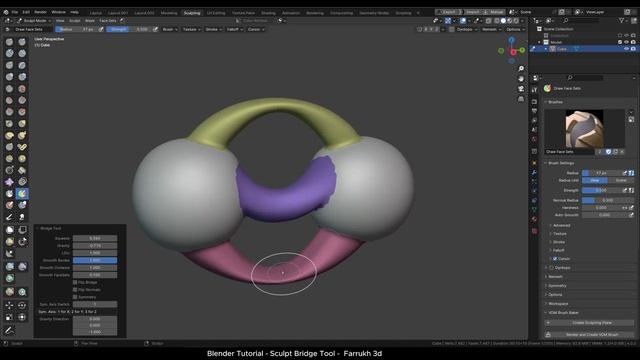
Task: Switch viewport to solid shading mode
Action: 503,20
